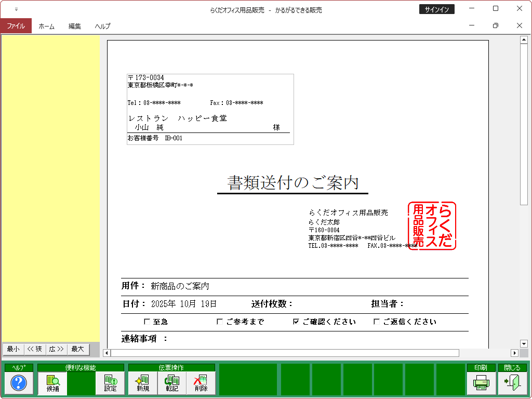Delete the slip with 削除 icon
Viewport: 532px width, 399px height.
[201, 383]
